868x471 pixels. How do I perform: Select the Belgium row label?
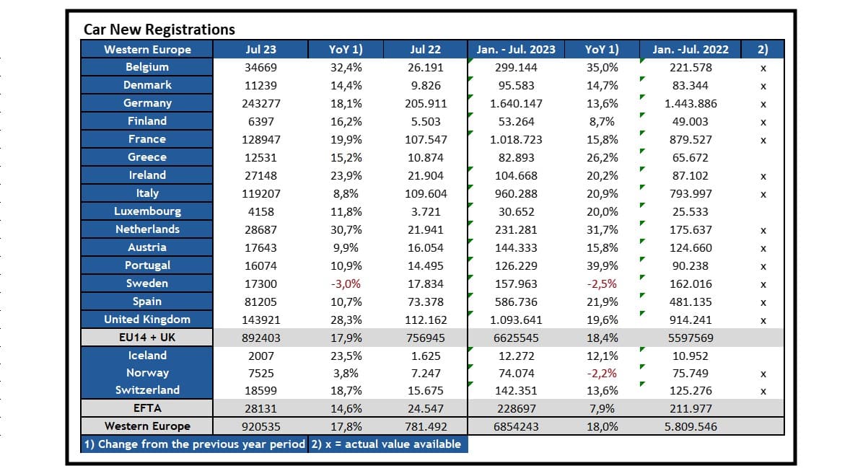click(147, 67)
